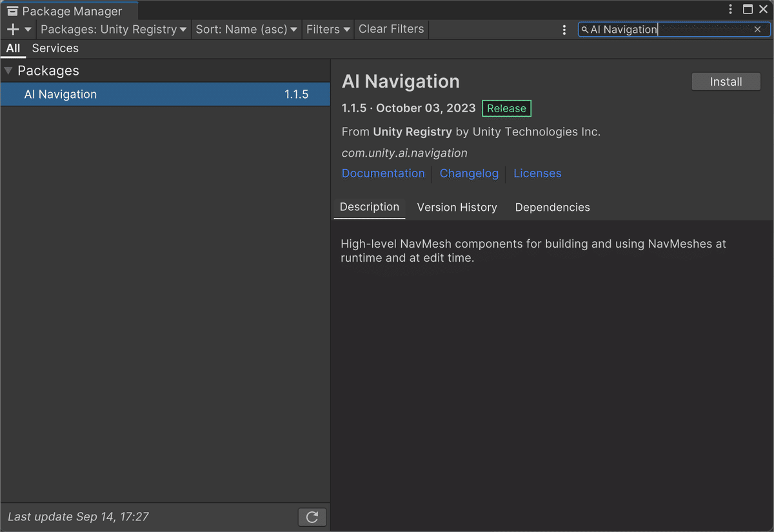The width and height of the screenshot is (774, 532).
Task: Click the 1.1.5 · October 03, 2023 text
Action: coord(409,108)
